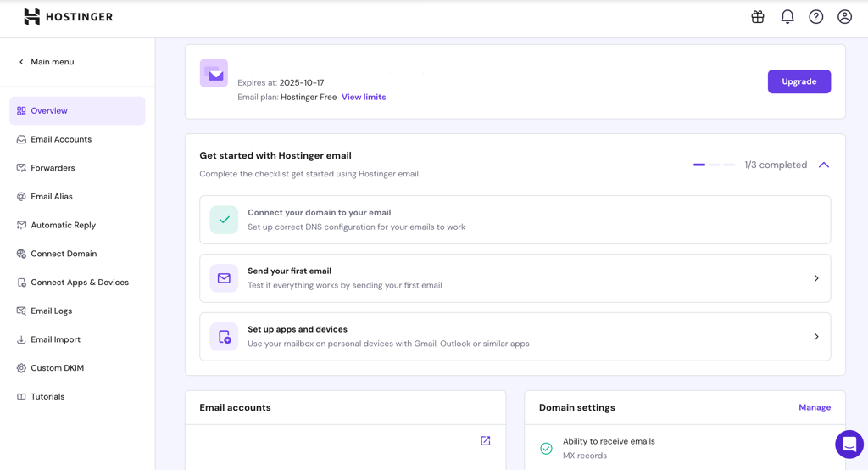Screen dimensions: 868x470
Task: Open Email Logs menu item
Action: pyautogui.click(x=77, y=311)
